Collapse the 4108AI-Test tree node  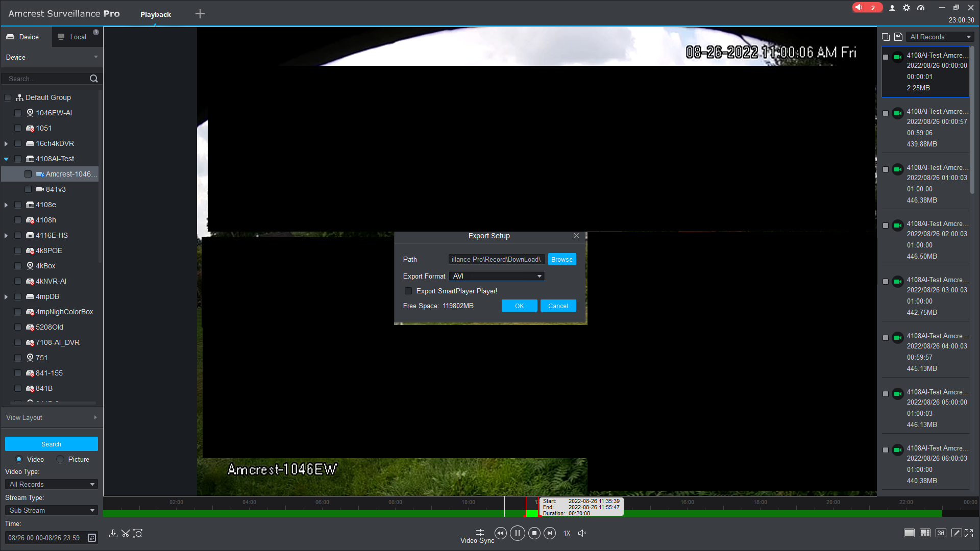point(6,159)
